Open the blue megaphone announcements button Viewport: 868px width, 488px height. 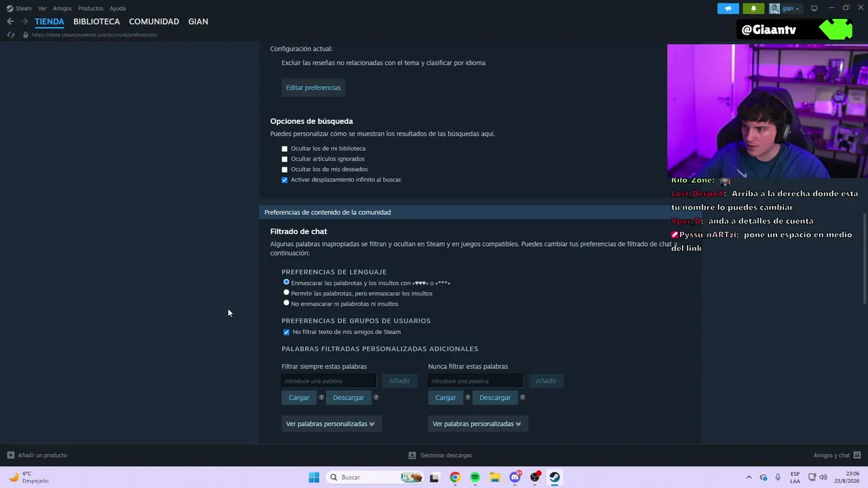coord(728,8)
